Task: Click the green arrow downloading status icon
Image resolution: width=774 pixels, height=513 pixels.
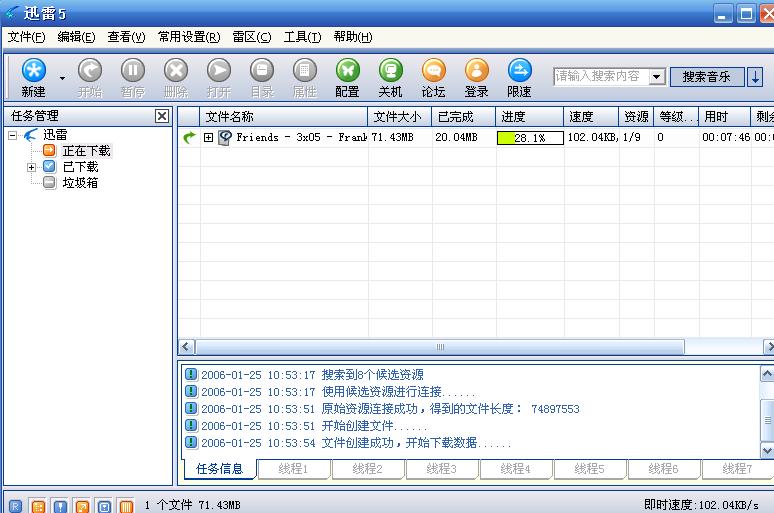Action: pyautogui.click(x=189, y=137)
